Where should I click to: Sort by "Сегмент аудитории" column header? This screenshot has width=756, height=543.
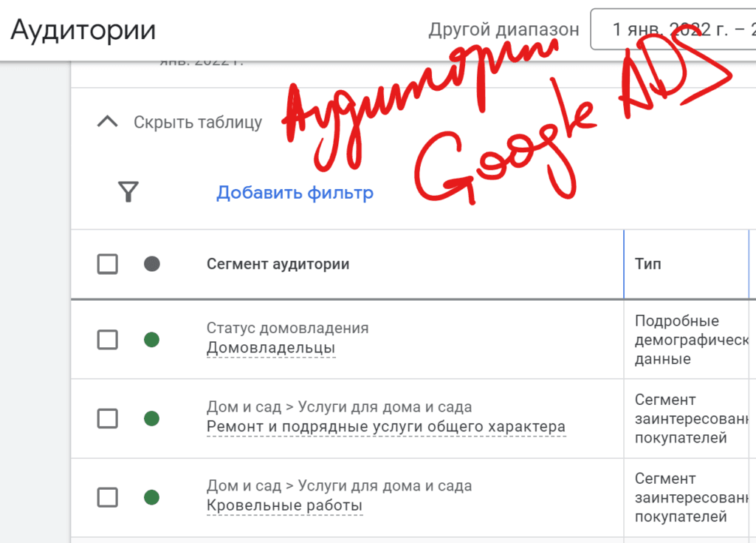[278, 264]
